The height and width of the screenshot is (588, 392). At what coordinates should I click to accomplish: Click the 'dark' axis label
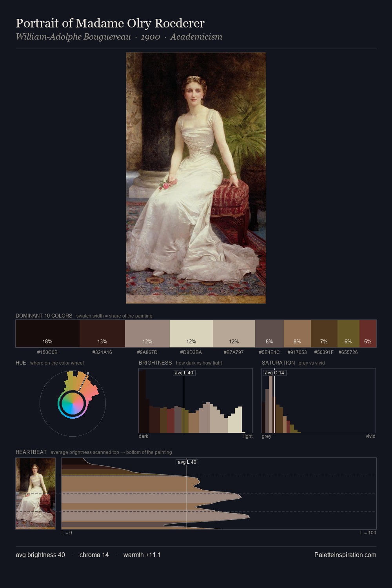143,436
